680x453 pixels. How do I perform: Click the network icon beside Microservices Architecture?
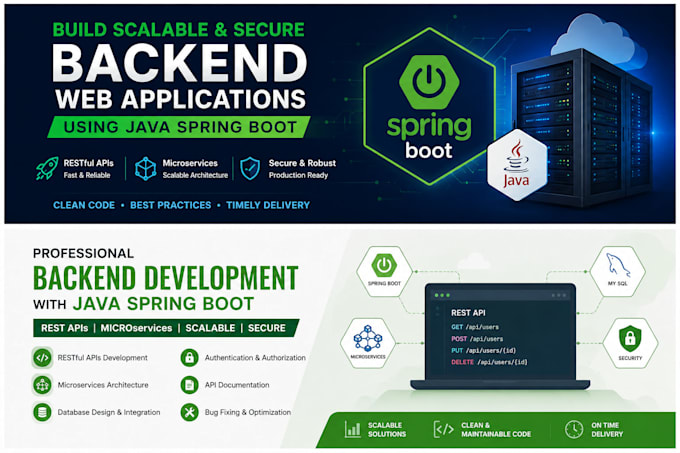(42, 385)
